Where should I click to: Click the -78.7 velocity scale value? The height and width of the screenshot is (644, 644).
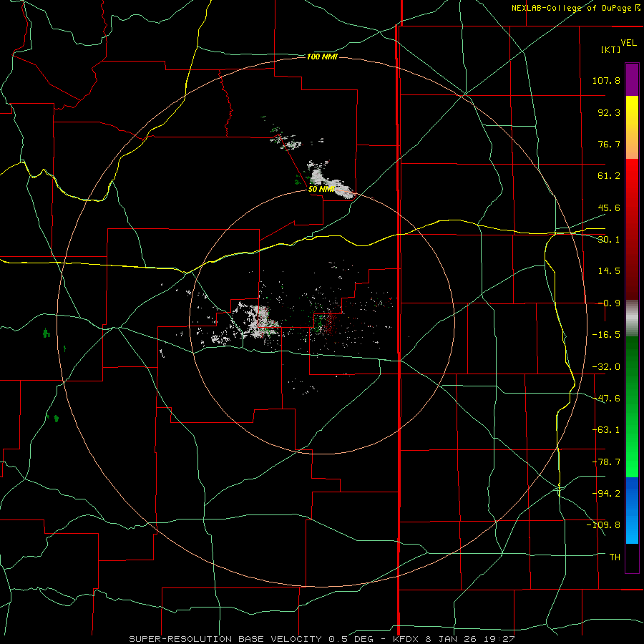(606, 462)
